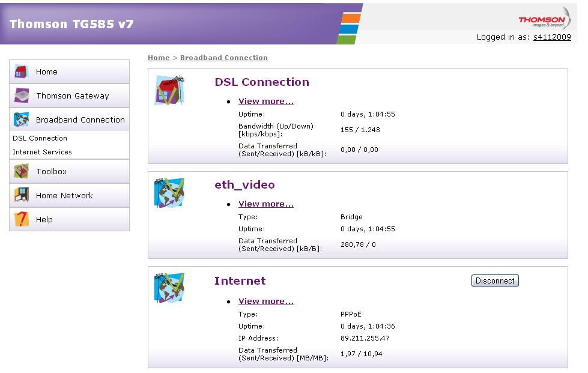The width and height of the screenshot is (588, 373).
Task: Click the Toolbox sidebar icon
Action: (22, 171)
